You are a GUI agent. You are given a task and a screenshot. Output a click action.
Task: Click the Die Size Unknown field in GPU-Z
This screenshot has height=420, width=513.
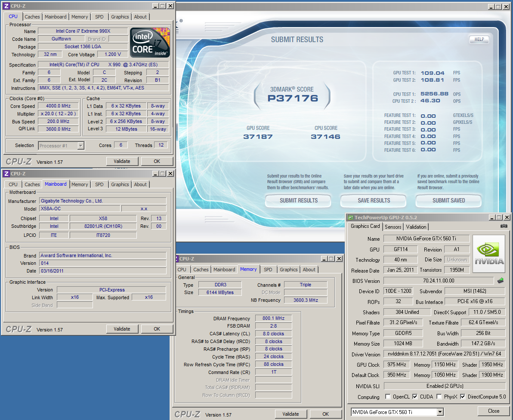click(457, 260)
